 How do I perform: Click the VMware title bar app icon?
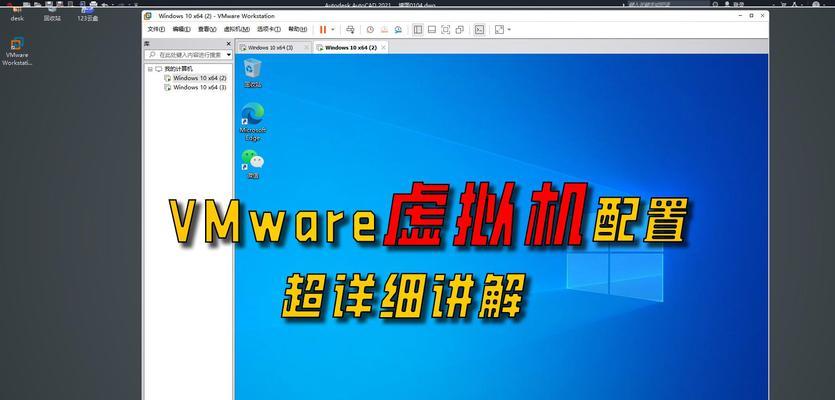pyautogui.click(x=149, y=16)
